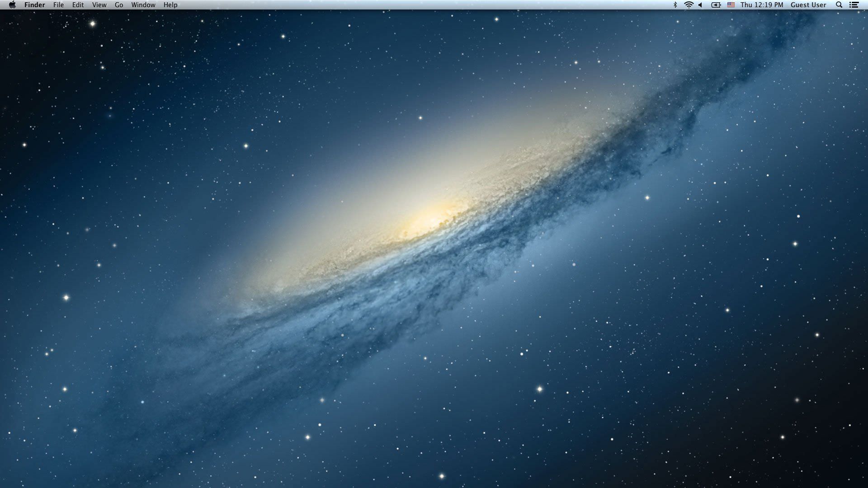Open the Window menu
Screen dimensions: 868x488
coord(143,5)
